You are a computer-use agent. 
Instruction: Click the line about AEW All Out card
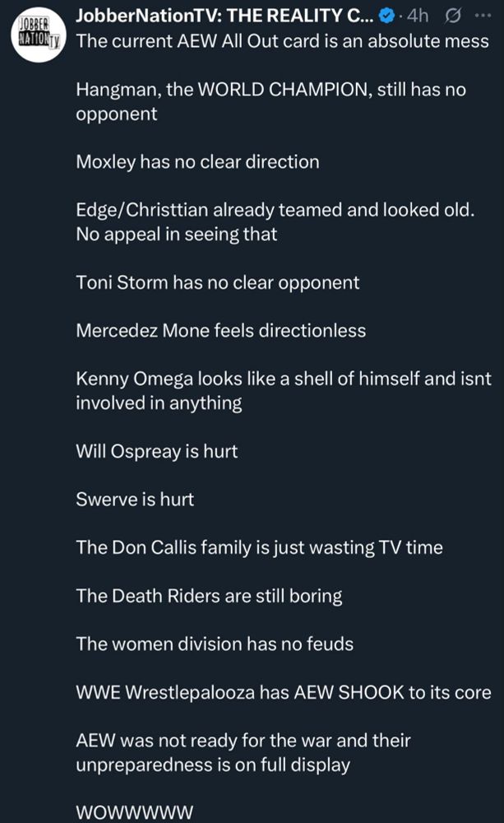(281, 40)
